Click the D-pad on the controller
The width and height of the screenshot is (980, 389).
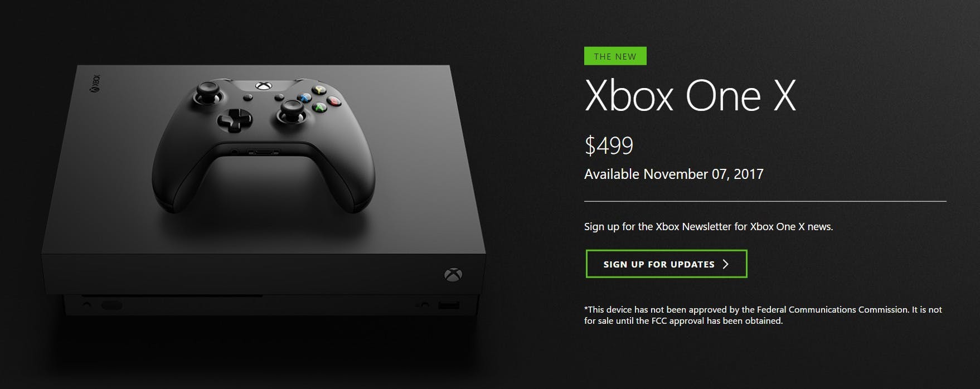pyautogui.click(x=234, y=119)
